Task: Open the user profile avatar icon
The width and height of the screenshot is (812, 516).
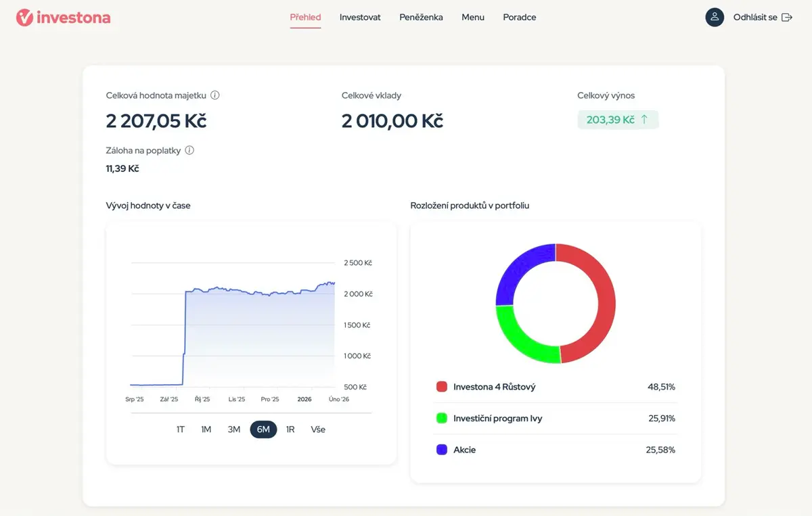Action: [715, 18]
